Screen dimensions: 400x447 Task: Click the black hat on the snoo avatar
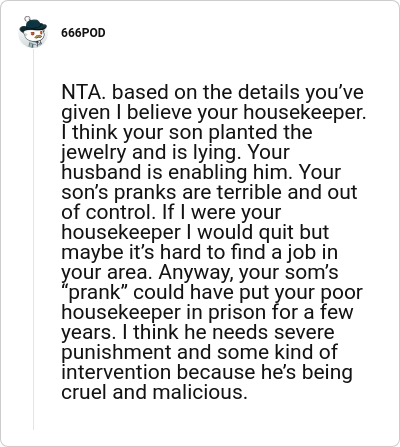point(33,25)
